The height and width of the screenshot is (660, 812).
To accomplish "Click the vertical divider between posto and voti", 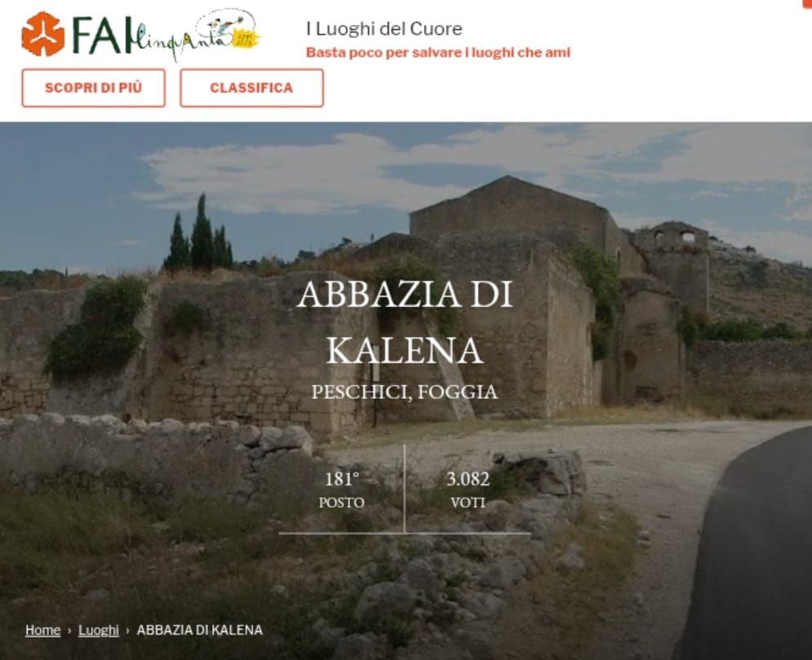I will point(405,489).
